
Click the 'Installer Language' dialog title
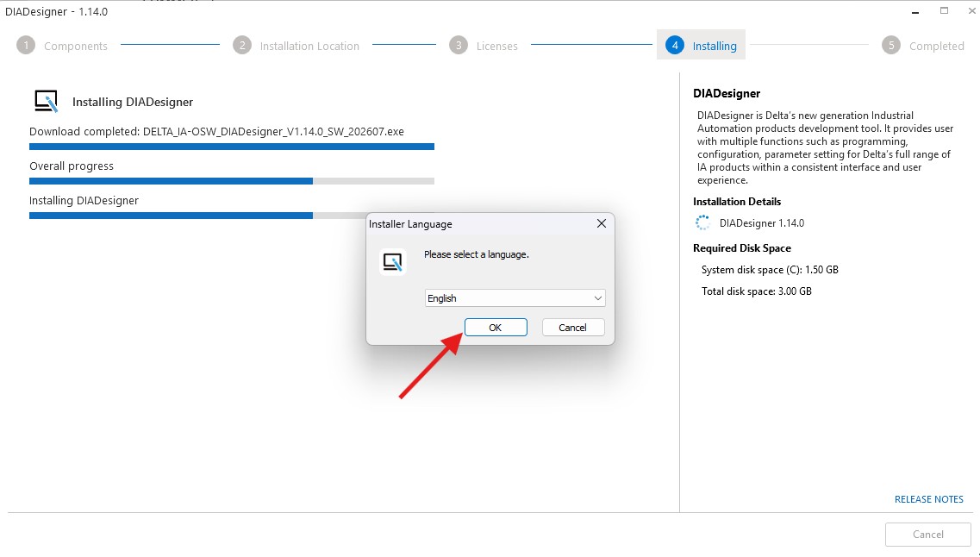410,224
